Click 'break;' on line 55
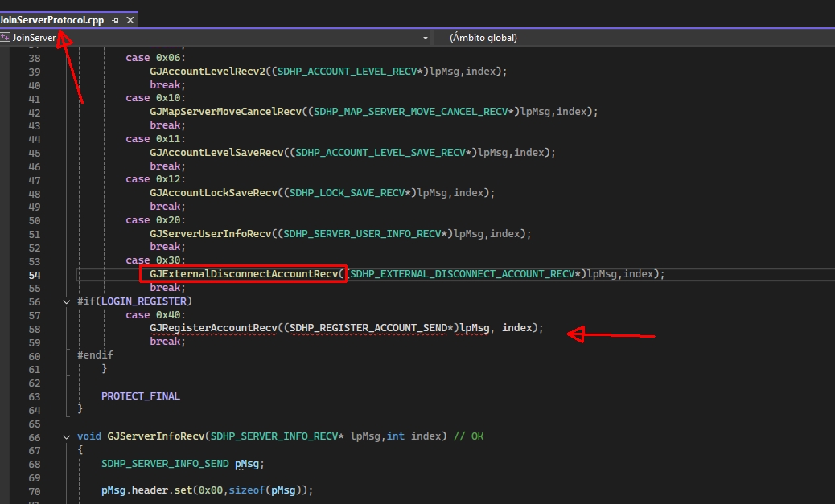 (x=167, y=288)
